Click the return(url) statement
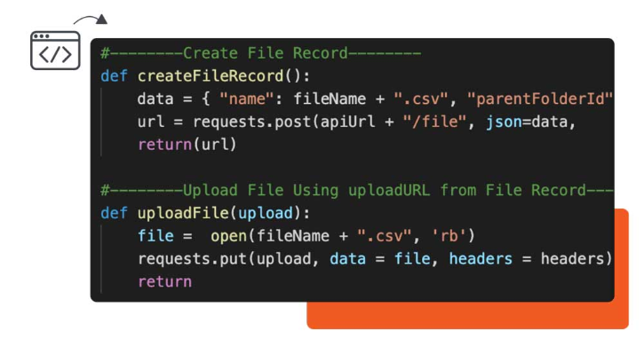Screen dimensions: 644x355 187,145
